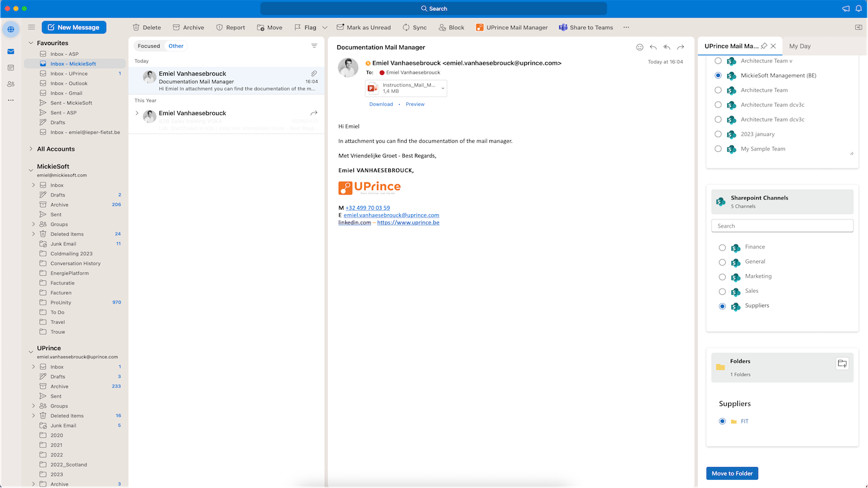This screenshot has height=488, width=868.
Task: Mark the message as Unread
Action: click(363, 27)
